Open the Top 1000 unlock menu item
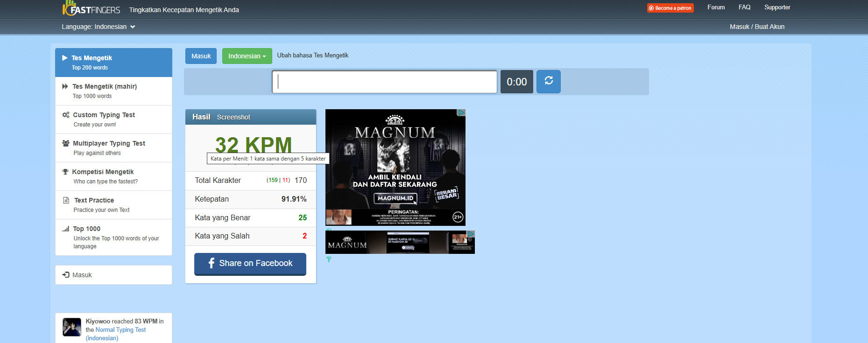 tap(113, 237)
